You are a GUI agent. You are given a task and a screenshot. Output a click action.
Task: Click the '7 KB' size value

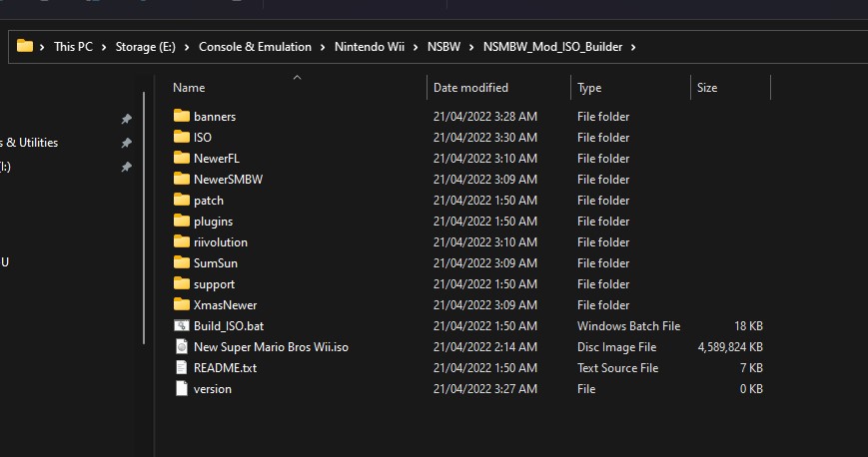(751, 368)
